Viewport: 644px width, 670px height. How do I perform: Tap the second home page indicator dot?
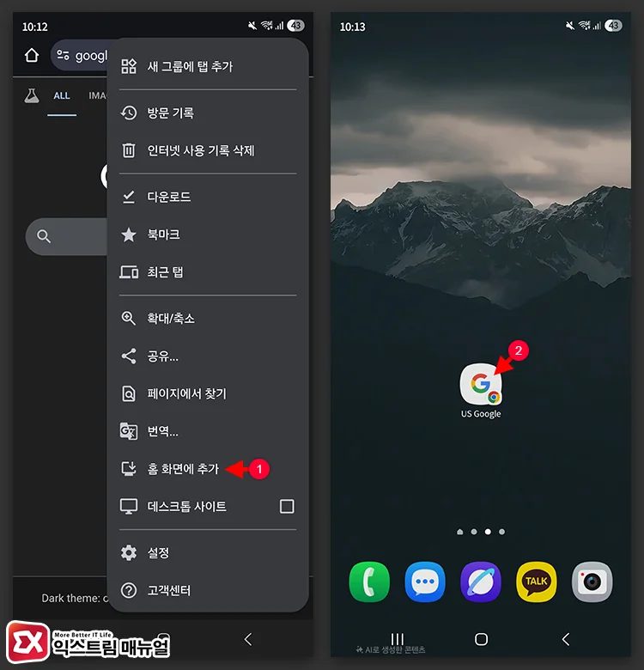(x=474, y=532)
